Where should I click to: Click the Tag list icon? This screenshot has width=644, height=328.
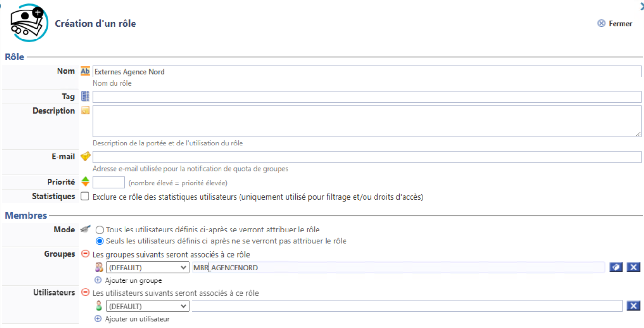(85, 96)
